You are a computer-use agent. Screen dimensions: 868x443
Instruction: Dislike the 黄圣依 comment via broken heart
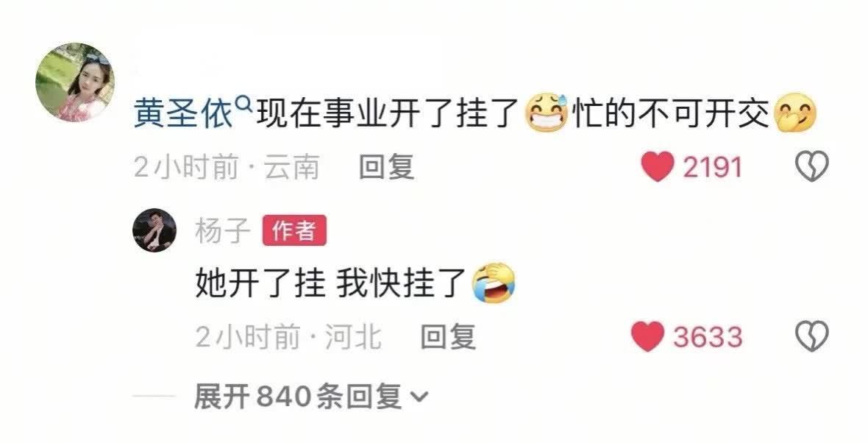[811, 166]
